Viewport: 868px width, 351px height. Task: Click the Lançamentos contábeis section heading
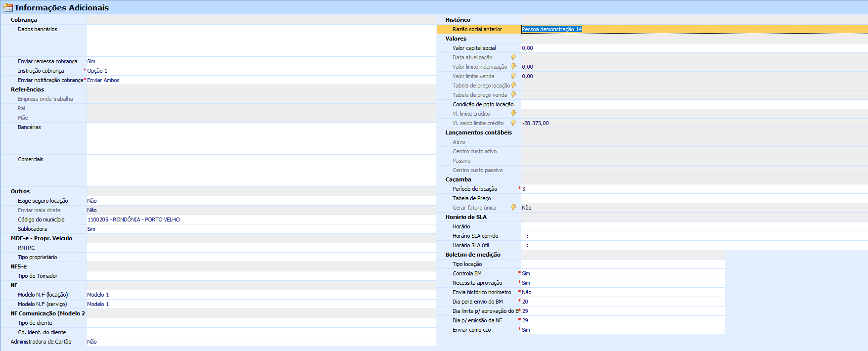point(479,132)
